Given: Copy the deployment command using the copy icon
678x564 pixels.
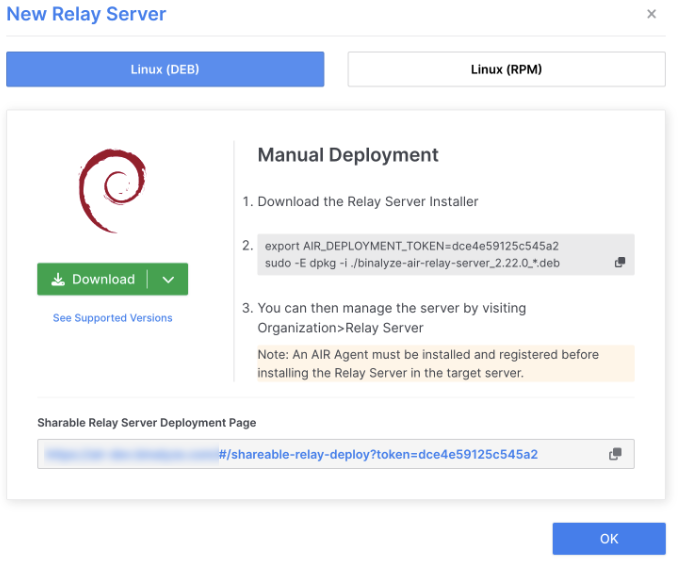Looking at the screenshot, I should (619, 262).
